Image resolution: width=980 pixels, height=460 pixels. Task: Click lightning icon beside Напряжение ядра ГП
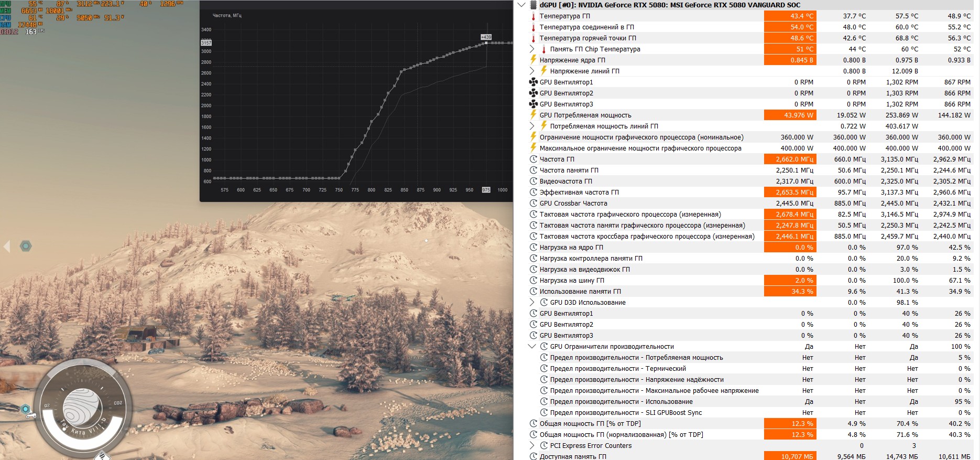tap(533, 60)
